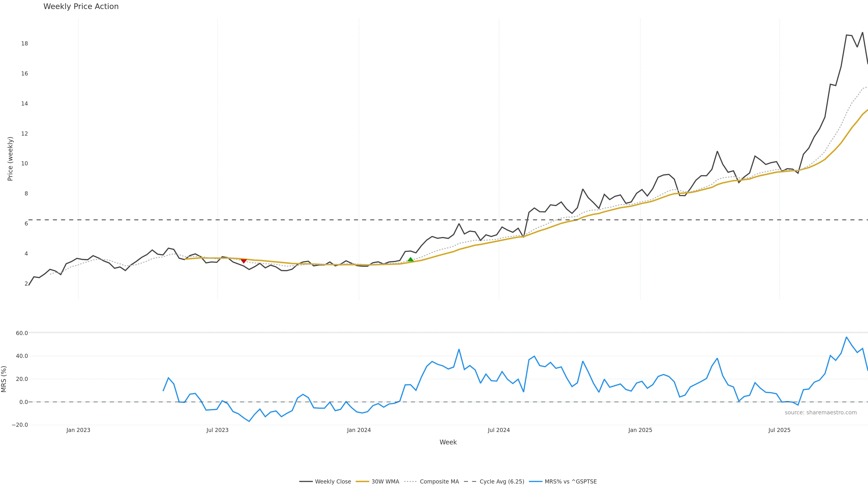Select the Jan 2025 x-axis label

[640, 430]
